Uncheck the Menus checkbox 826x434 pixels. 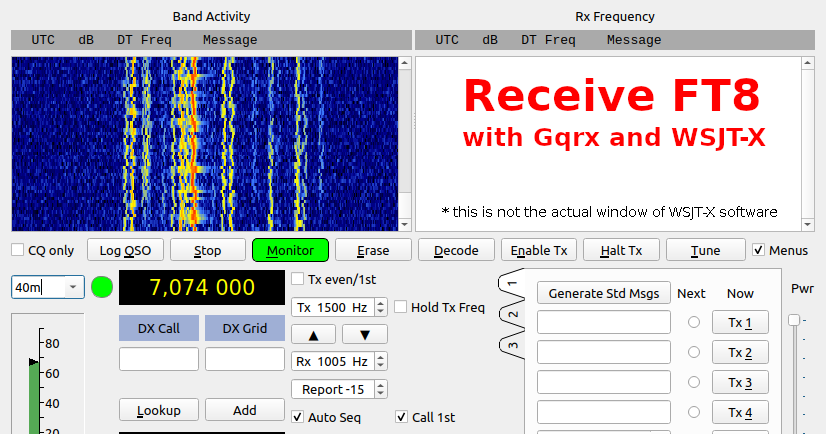point(758,250)
